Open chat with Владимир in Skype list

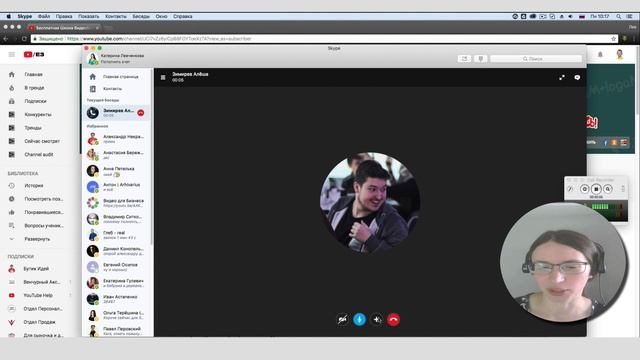116,219
